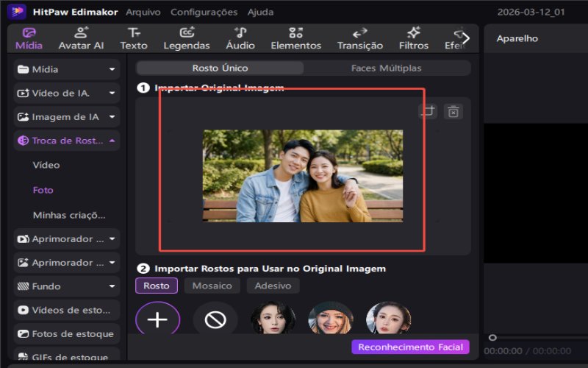The width and height of the screenshot is (588, 368).
Task: Open the Avatar AI tool
Action: pyautogui.click(x=82, y=38)
